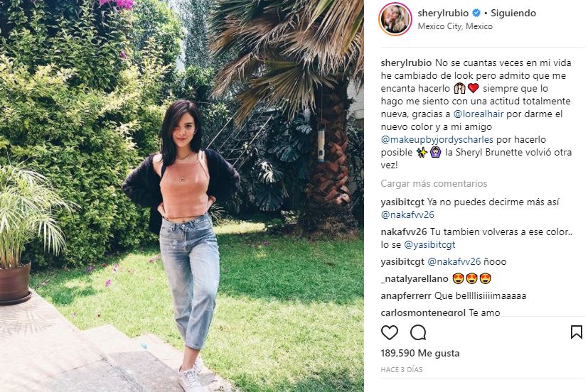Viewport: 588px width, 392px height.
Task: Open the Mexico City, Mexico location
Action: coord(455,26)
